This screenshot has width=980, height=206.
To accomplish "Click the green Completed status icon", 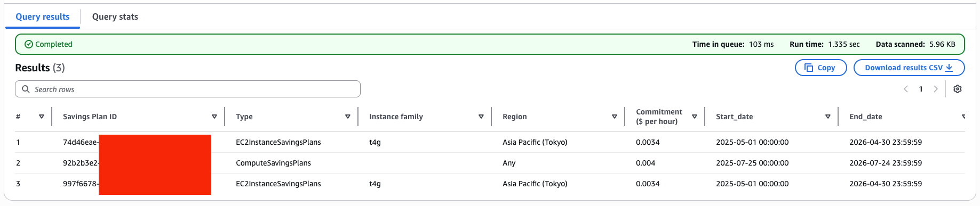I will pyautogui.click(x=29, y=44).
